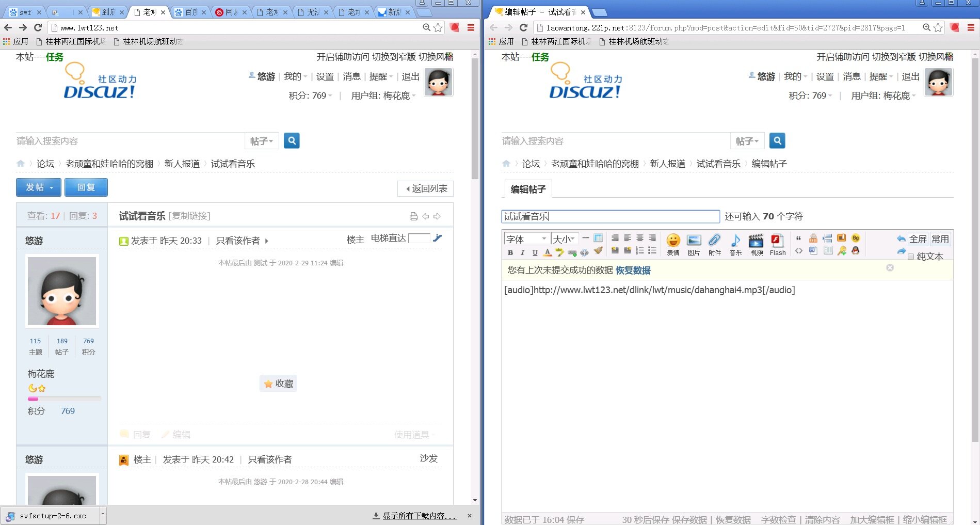The image size is (980, 525).
Task: Undo last edit in post editor
Action: (901, 238)
